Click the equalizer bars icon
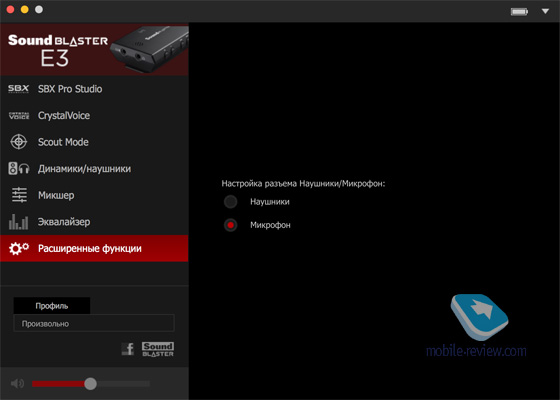The width and height of the screenshot is (560, 400). [x=18, y=221]
